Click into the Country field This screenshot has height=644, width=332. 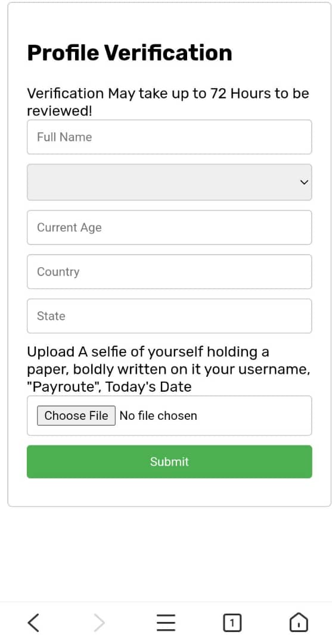click(169, 272)
